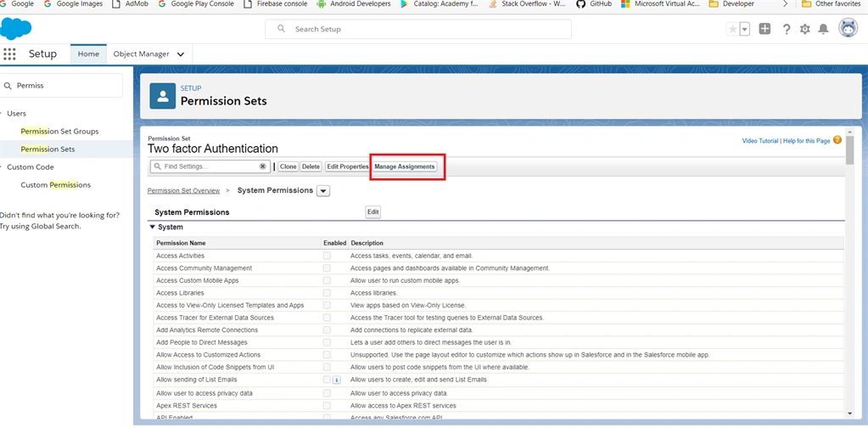Click the scrollbar down arrow
868x428 pixels.
tap(849, 414)
